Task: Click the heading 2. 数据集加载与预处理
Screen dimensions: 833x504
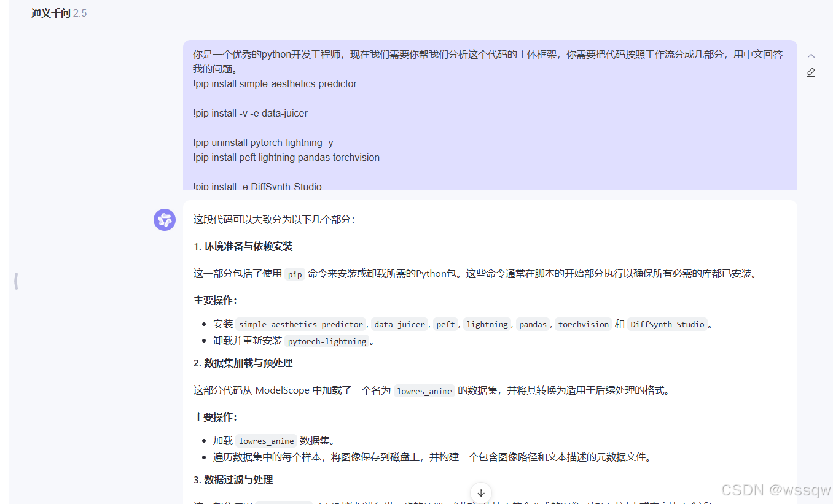Action: 243,363
